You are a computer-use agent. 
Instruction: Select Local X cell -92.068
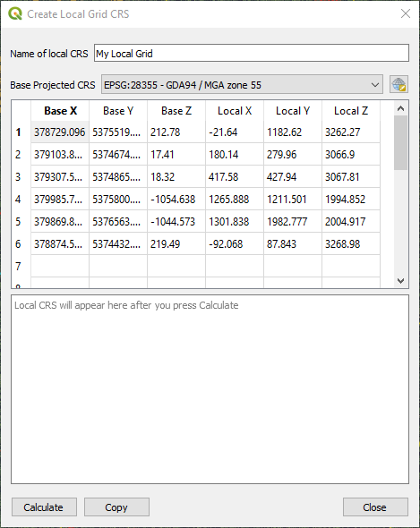(x=235, y=243)
